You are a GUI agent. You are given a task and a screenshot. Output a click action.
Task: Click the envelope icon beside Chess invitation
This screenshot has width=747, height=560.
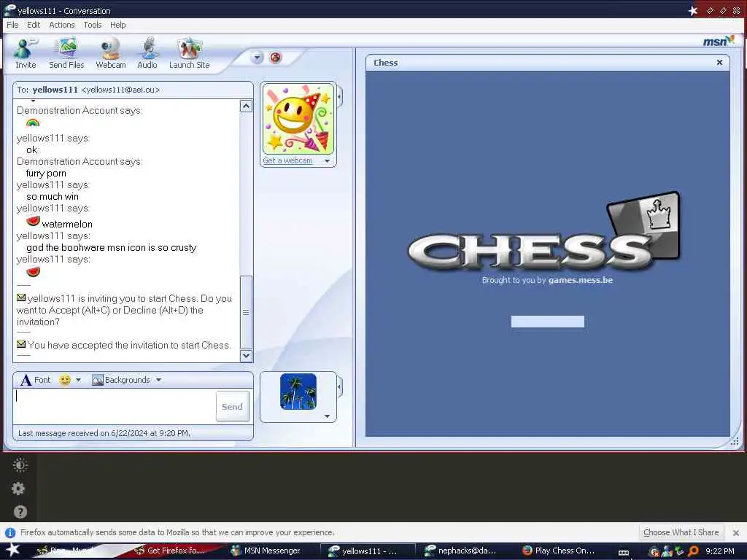tap(21, 297)
